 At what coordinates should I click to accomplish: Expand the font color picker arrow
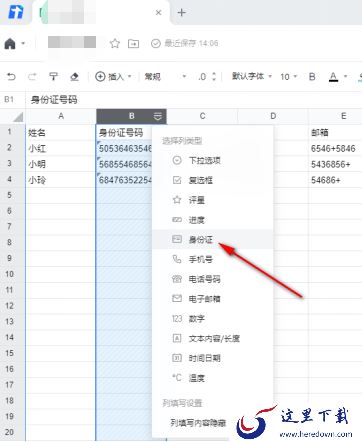pos(345,77)
